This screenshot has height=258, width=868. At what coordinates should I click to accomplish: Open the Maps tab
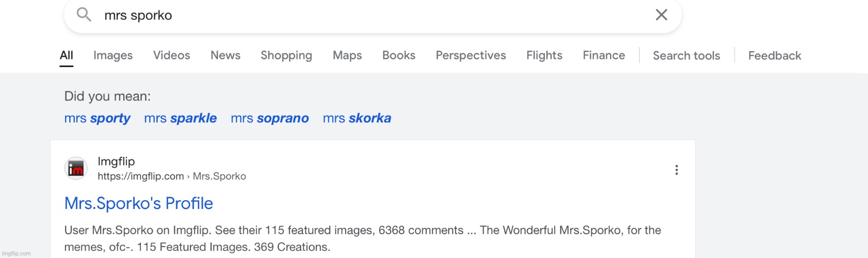tap(347, 55)
